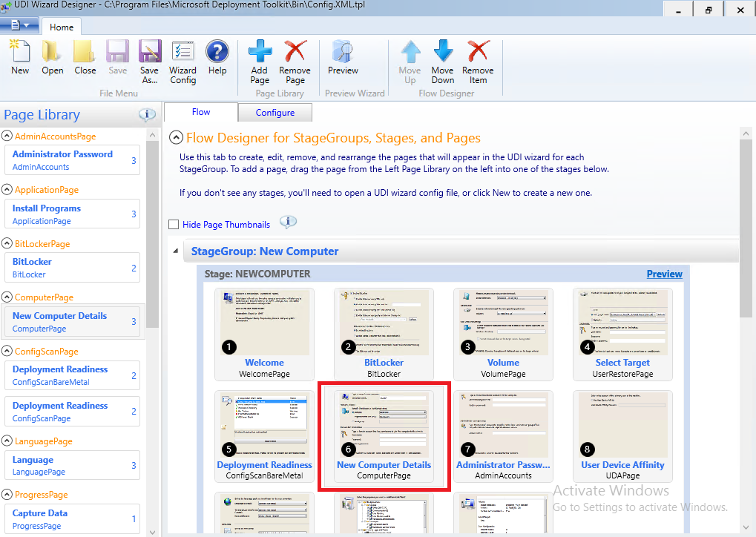Select User Device Affinity thumbnail
The image size is (756, 537).
tap(622, 436)
